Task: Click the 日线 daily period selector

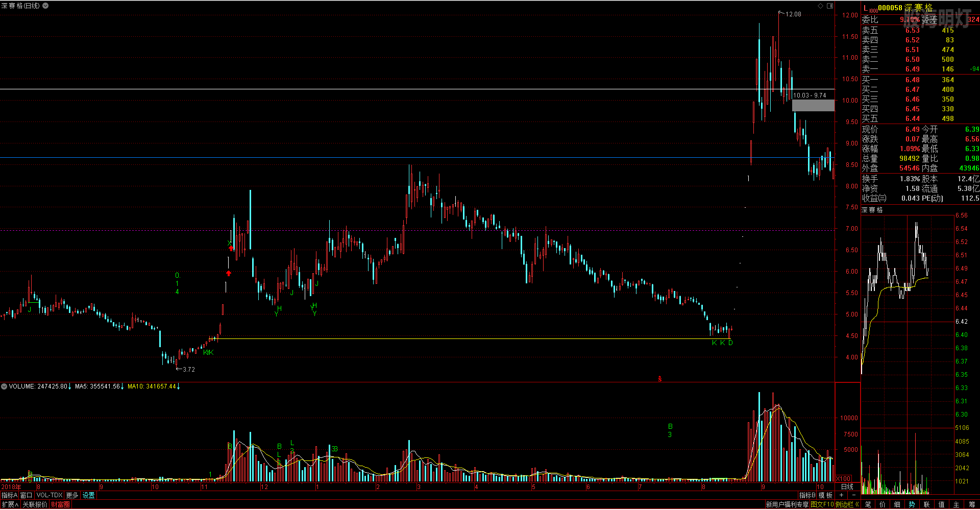Action: click(847, 487)
